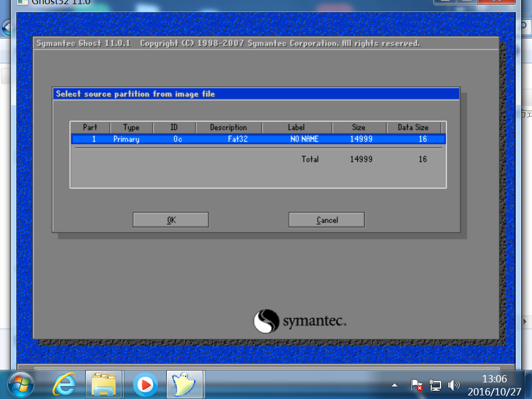This screenshot has height=399, width=532.
Task: Click the volume speaker tray icon
Action: pyautogui.click(x=454, y=385)
